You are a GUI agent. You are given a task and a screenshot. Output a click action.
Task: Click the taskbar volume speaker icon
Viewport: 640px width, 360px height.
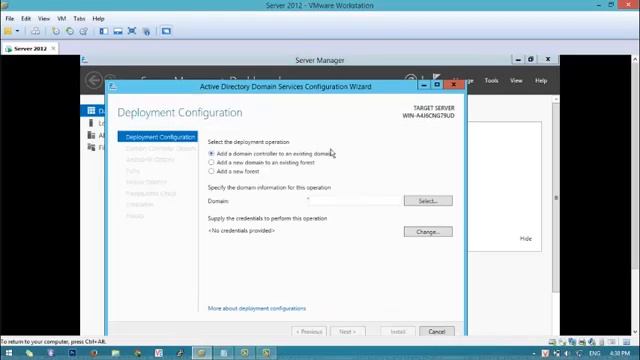click(x=567, y=353)
